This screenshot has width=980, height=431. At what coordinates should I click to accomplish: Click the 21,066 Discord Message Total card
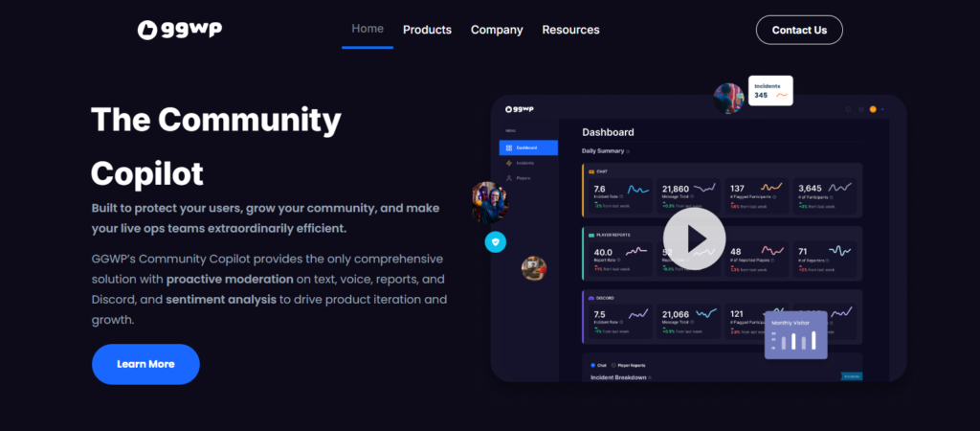pyautogui.click(x=689, y=322)
